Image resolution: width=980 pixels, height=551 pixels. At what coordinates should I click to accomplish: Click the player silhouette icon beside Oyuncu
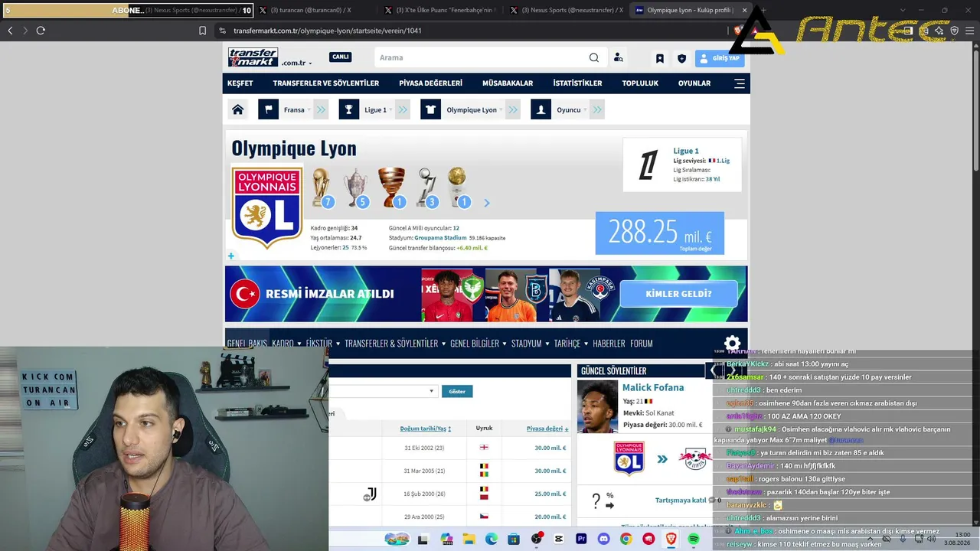541,109
